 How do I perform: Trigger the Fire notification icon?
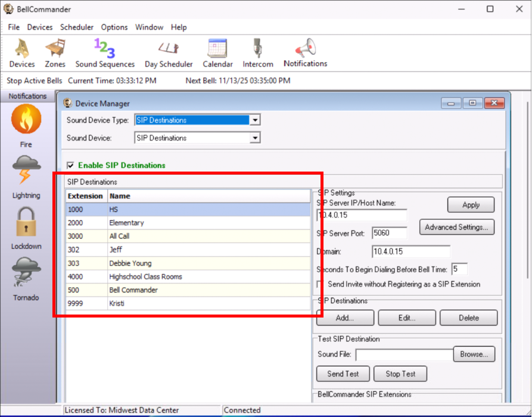(26, 119)
